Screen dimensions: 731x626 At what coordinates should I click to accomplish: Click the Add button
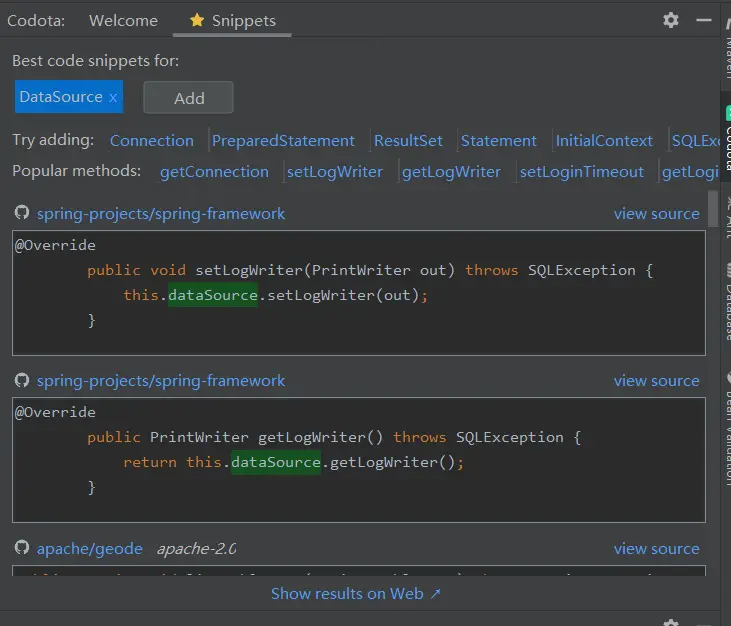coord(188,97)
